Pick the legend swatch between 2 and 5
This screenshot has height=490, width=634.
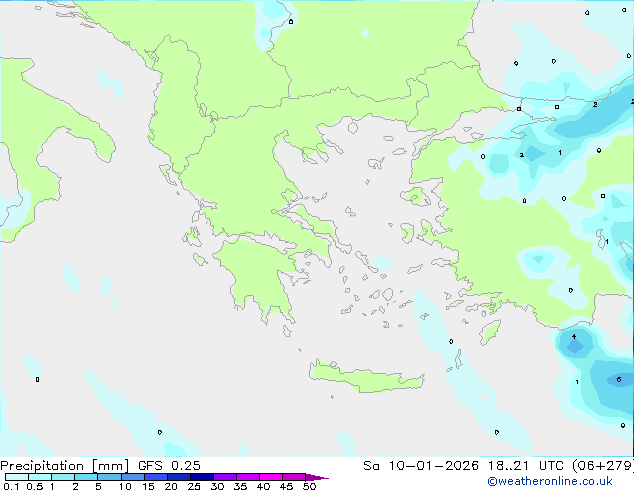coord(86,477)
